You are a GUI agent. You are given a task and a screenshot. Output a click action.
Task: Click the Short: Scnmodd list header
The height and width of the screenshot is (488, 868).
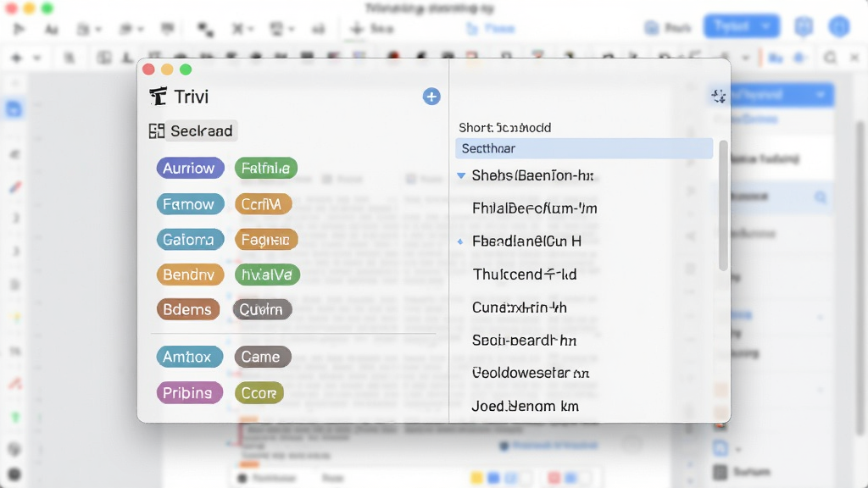click(505, 128)
